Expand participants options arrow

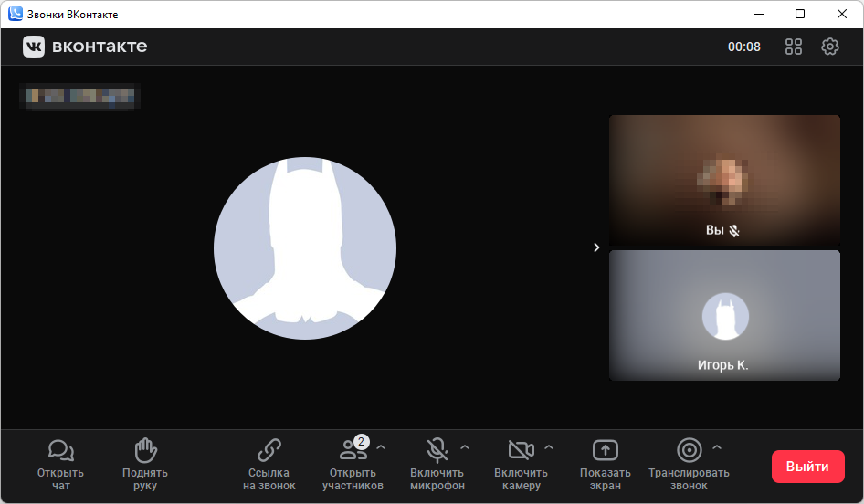point(381,447)
